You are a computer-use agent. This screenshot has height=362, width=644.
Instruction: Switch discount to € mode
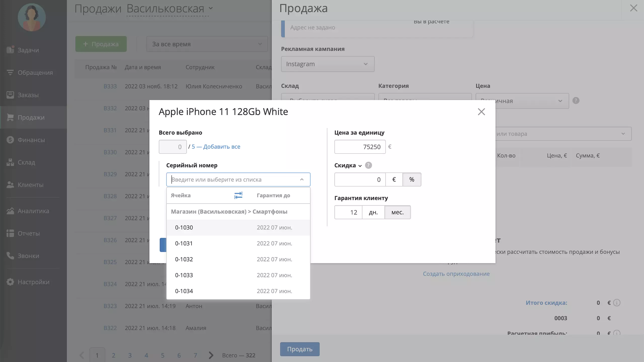tap(394, 179)
